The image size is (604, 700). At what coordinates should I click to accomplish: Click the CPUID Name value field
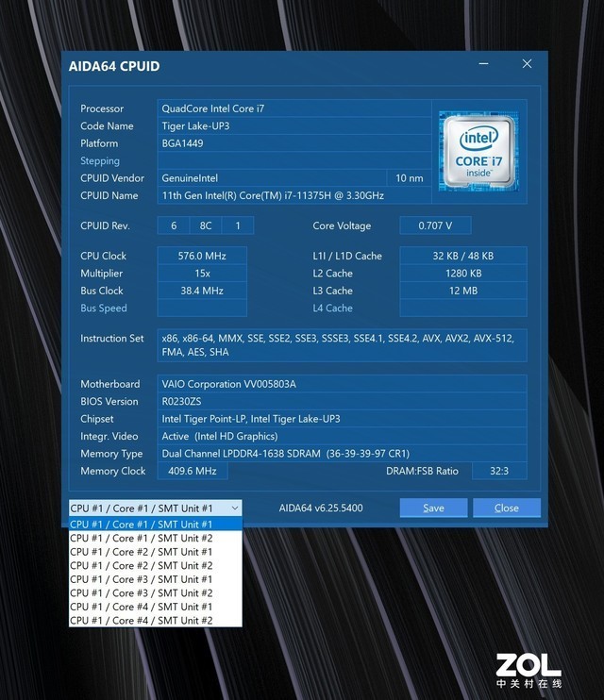click(293, 195)
